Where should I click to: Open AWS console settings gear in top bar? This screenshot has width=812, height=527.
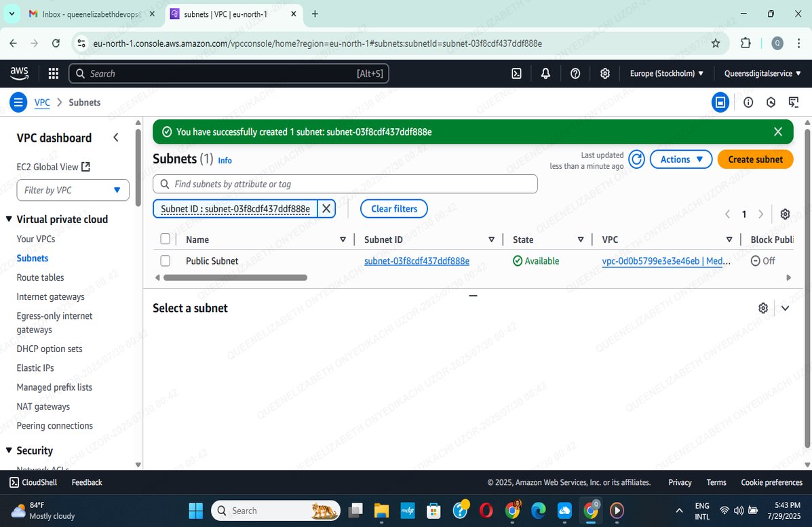click(604, 73)
